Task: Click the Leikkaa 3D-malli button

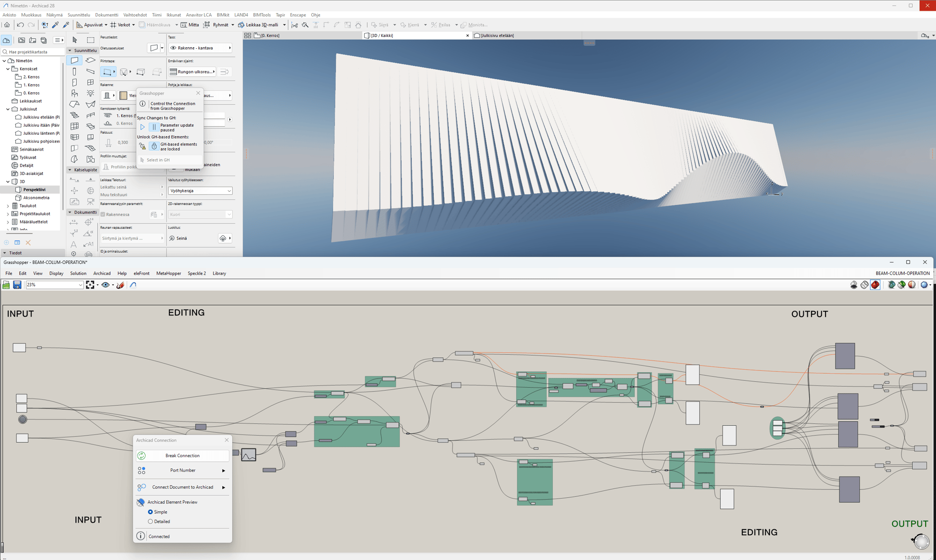Action: click(x=258, y=25)
